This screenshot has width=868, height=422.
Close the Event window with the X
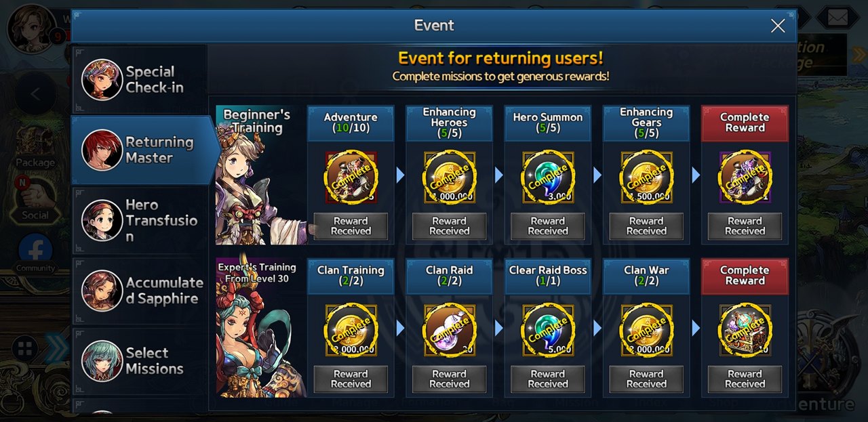(x=778, y=26)
